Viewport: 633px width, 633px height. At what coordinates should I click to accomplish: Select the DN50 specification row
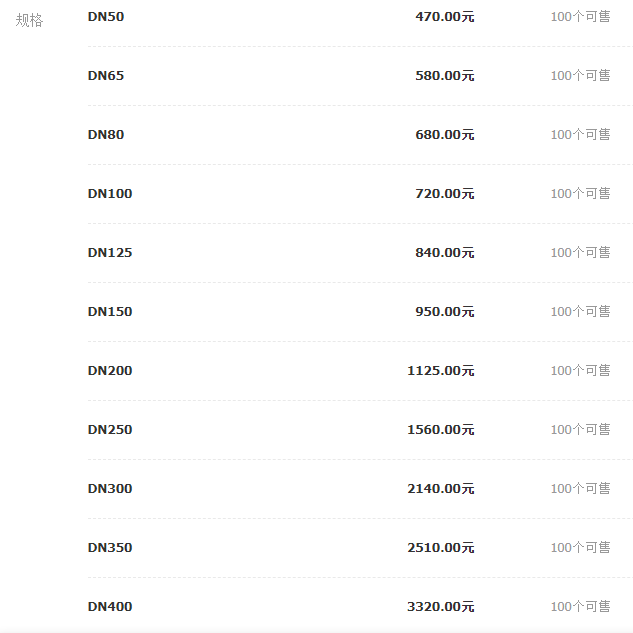[x=106, y=17]
